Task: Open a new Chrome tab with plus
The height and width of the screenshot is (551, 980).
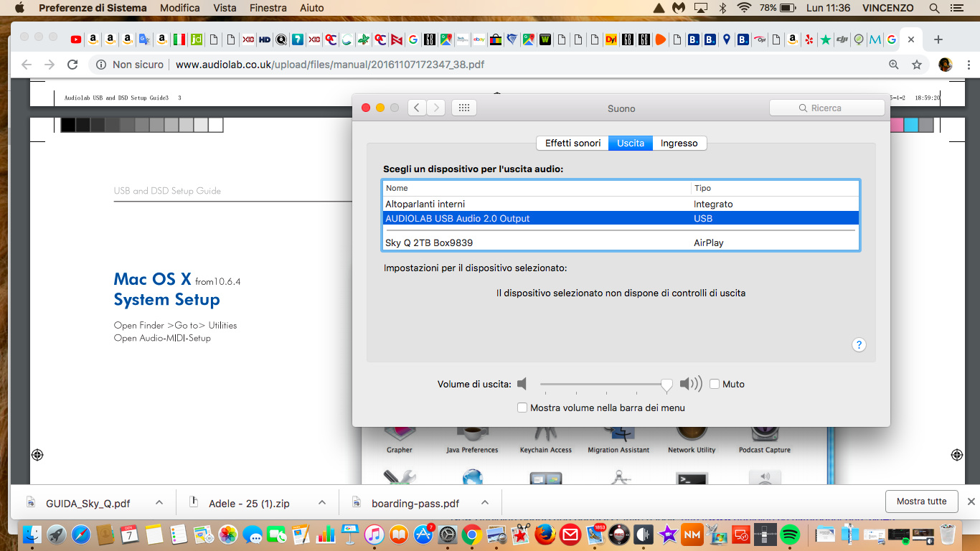Action: point(938,39)
